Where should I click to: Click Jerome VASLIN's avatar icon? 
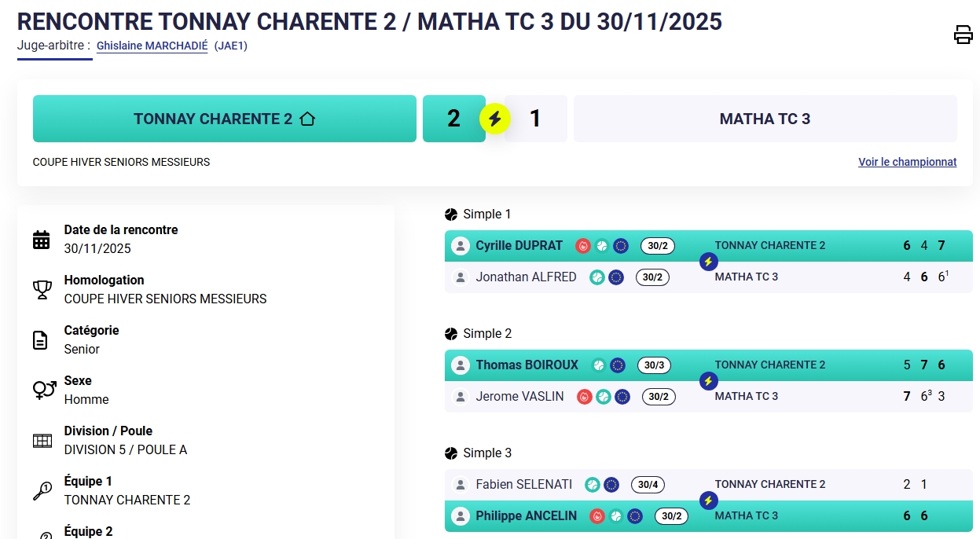(x=461, y=397)
